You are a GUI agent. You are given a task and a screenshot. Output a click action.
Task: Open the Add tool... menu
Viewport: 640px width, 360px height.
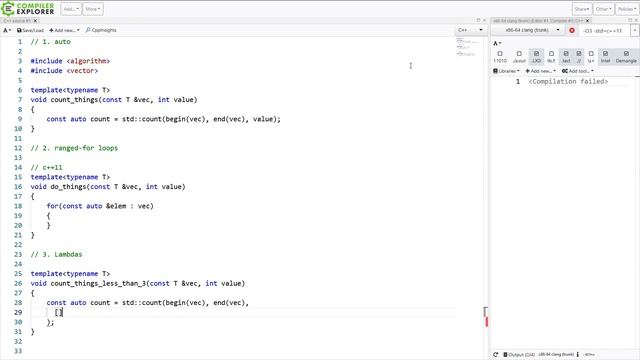point(578,71)
